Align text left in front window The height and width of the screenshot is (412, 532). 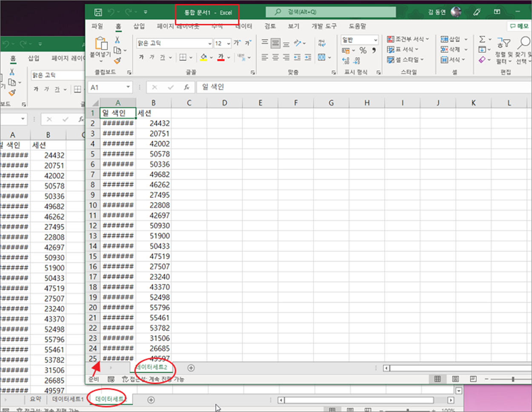click(265, 57)
